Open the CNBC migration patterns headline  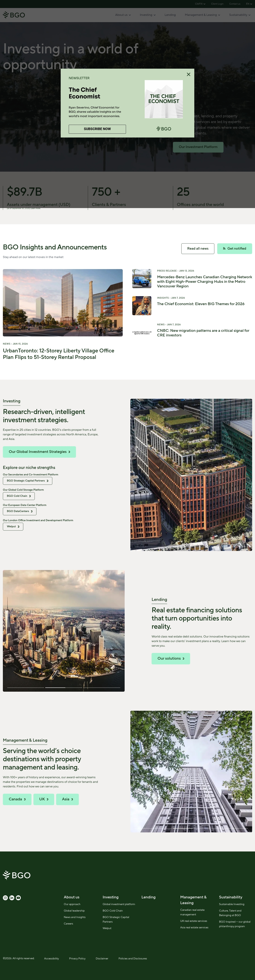(x=203, y=333)
